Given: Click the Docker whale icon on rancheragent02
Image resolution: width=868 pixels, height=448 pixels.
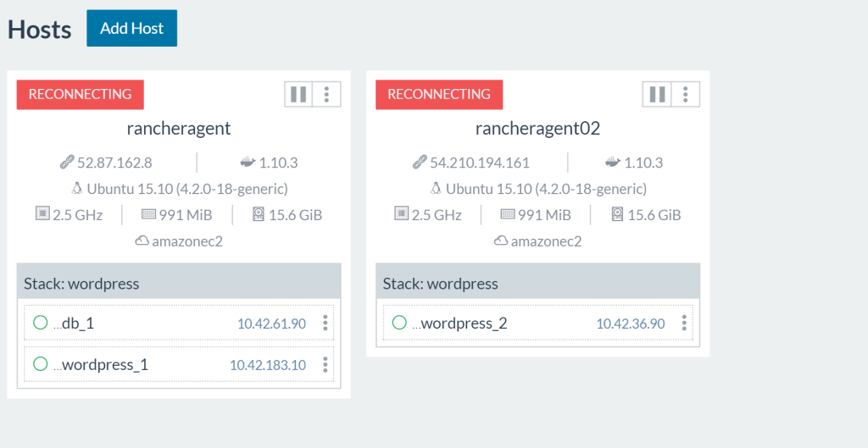Looking at the screenshot, I should point(611,163).
